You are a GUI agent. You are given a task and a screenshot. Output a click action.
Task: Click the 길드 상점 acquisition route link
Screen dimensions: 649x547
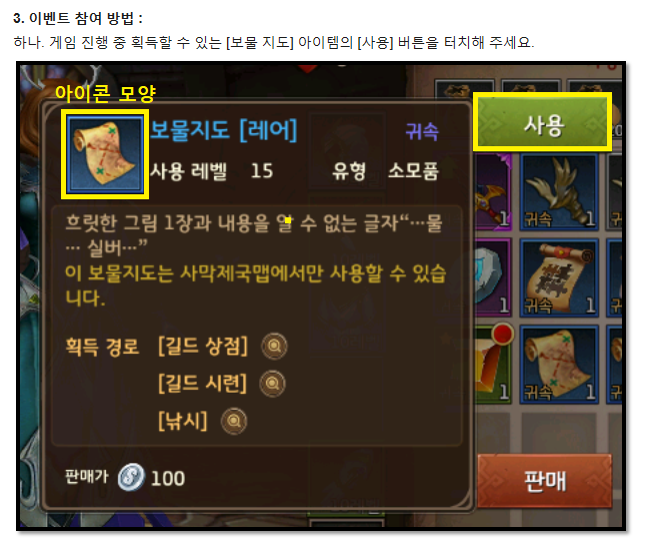click(203, 346)
